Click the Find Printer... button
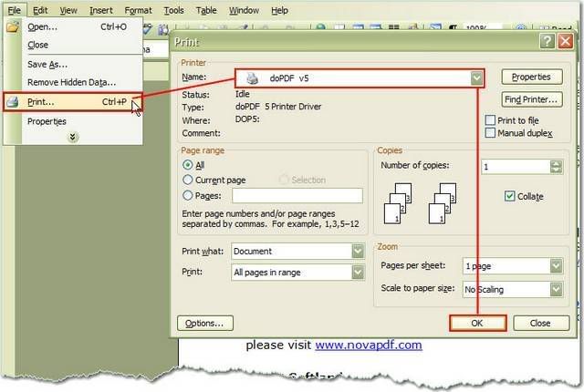Screen dimensions: 584x392 coord(531,99)
